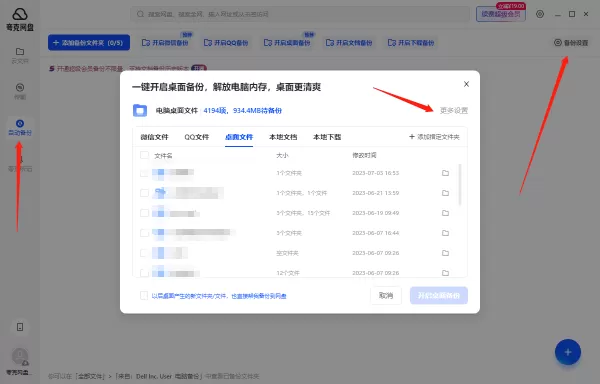The image size is (600, 384).
Task: Switch to the 本地下载 tab
Action: tap(327, 137)
